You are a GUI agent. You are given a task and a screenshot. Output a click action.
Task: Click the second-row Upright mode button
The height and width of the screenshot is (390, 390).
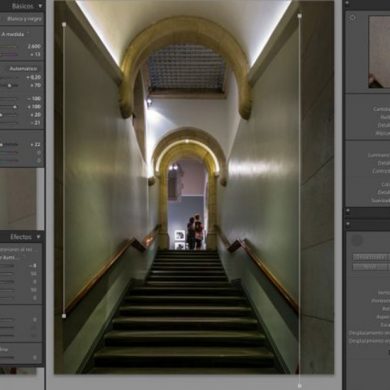click(x=370, y=267)
